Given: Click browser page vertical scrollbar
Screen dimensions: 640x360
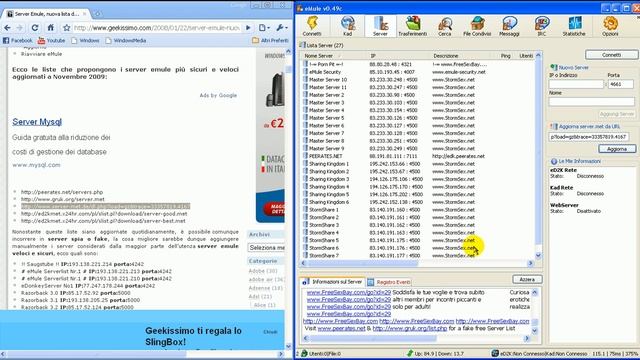Looking at the screenshot, I should click(x=289, y=199).
